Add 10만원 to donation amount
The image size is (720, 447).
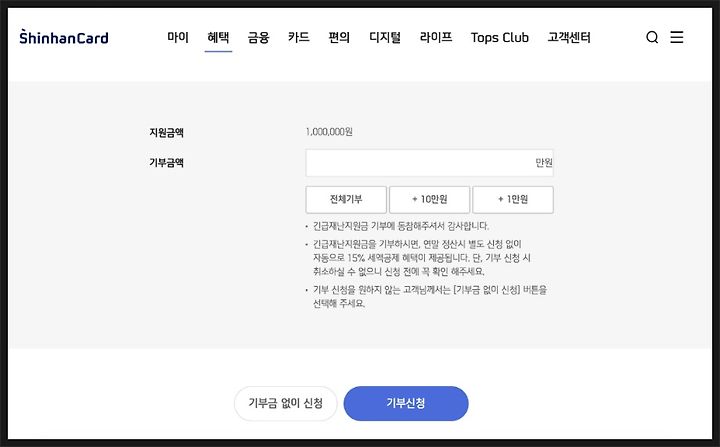click(429, 199)
